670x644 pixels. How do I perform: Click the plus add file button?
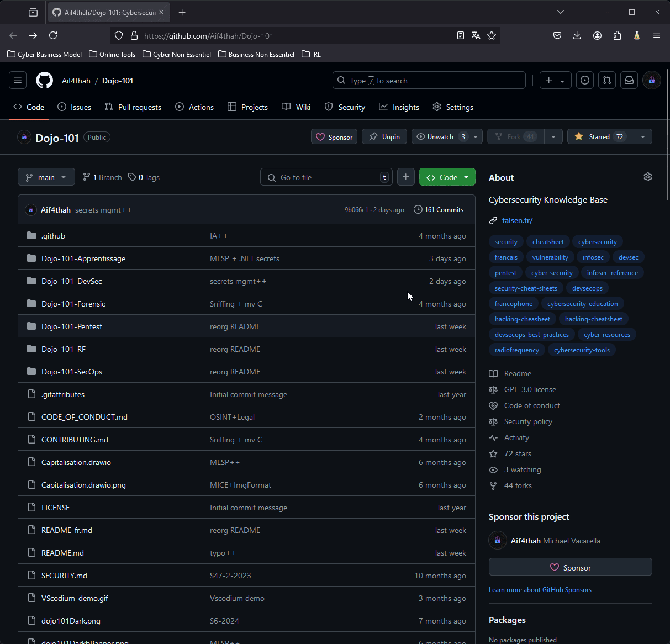[406, 177]
